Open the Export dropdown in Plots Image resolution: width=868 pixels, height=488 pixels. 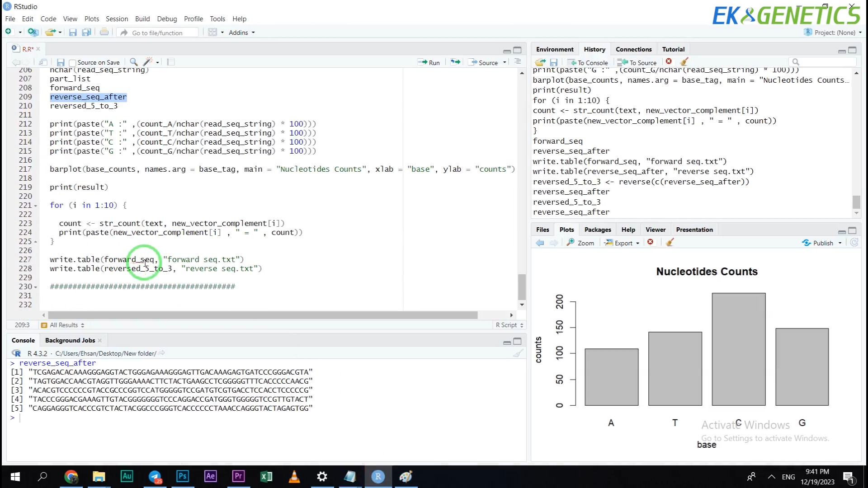pos(623,243)
